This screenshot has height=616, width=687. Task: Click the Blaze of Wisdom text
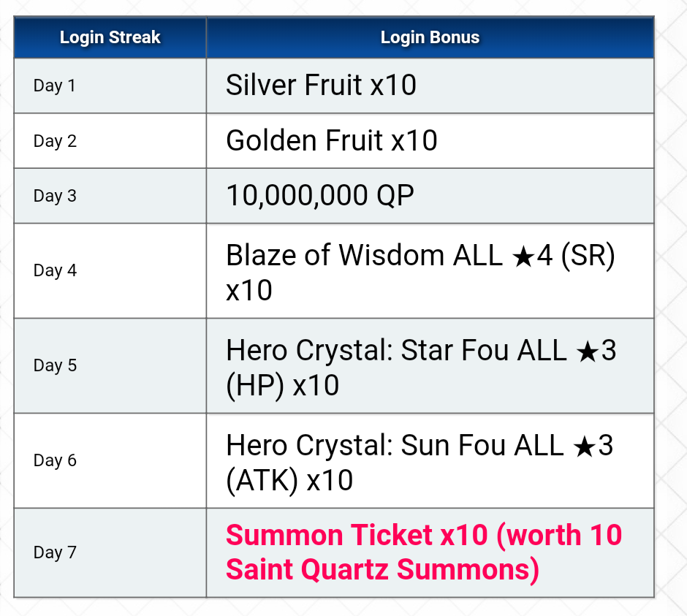tap(335, 256)
